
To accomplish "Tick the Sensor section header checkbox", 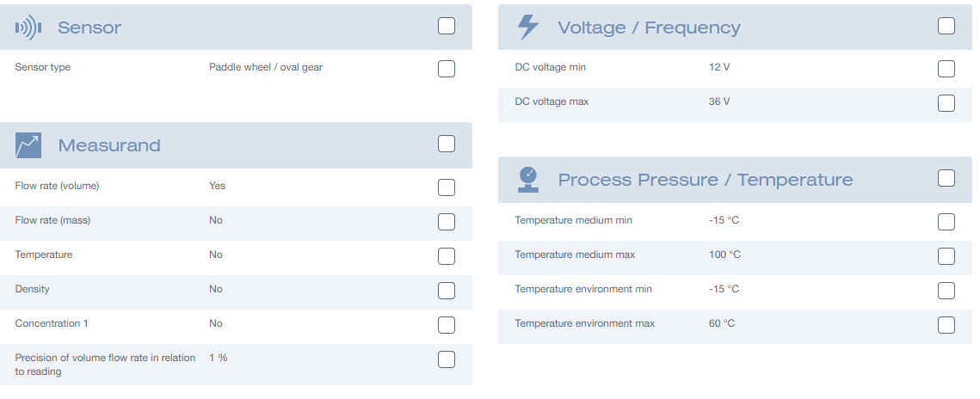I will coord(447,26).
